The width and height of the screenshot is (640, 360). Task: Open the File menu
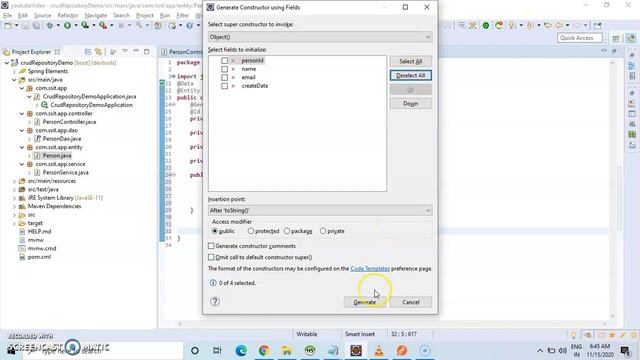pos(7,15)
